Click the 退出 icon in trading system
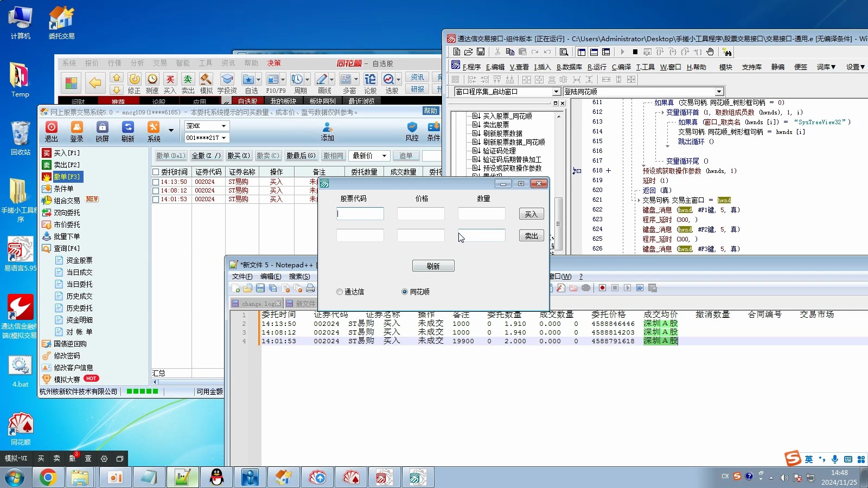The width and height of the screenshot is (868, 488). tap(51, 131)
